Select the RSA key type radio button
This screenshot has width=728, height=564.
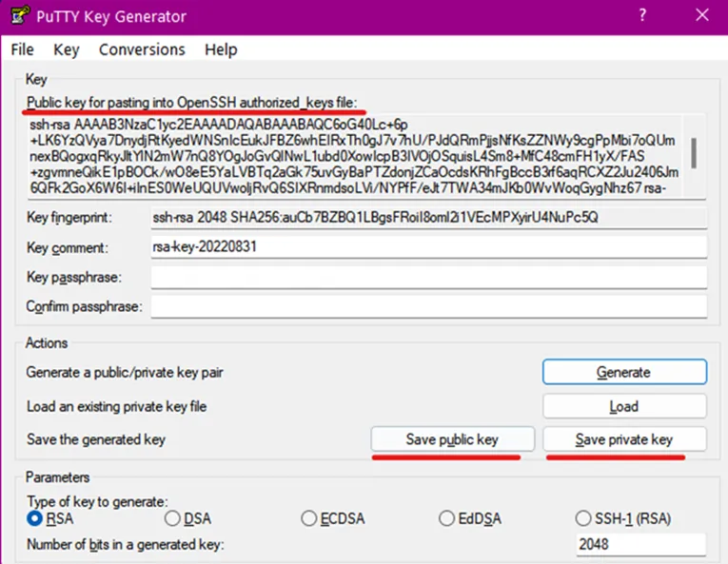click(x=35, y=518)
